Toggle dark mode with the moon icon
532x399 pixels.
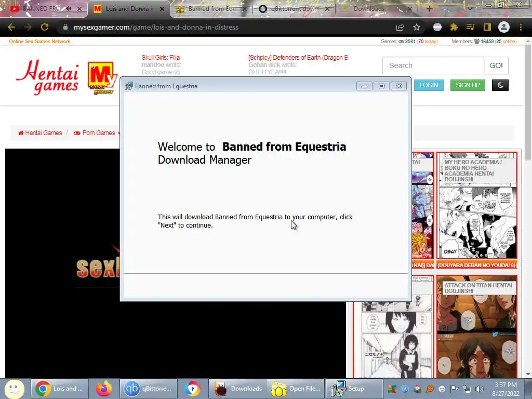500,85
